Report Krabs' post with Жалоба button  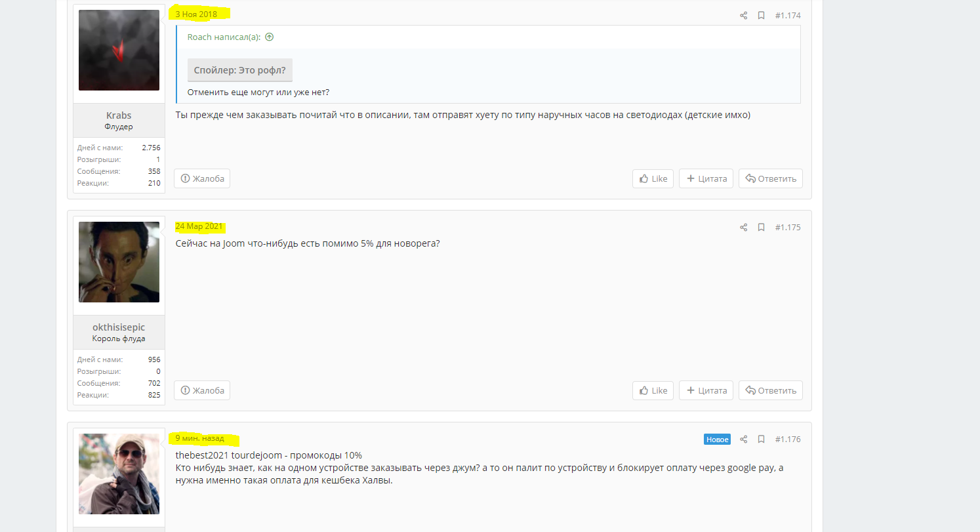(202, 178)
